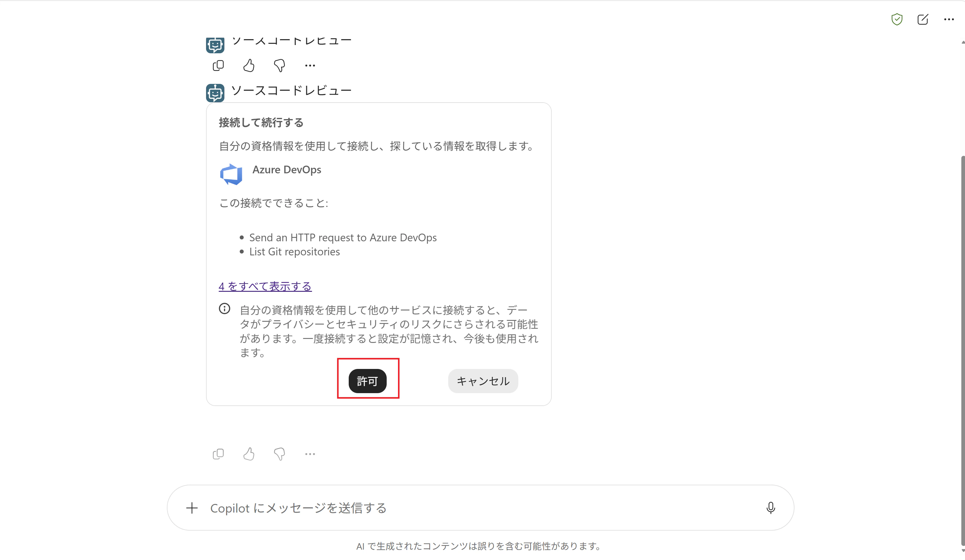Copy the upper ソースコードレビュー message
The width and height of the screenshot is (965, 560).
(x=218, y=66)
